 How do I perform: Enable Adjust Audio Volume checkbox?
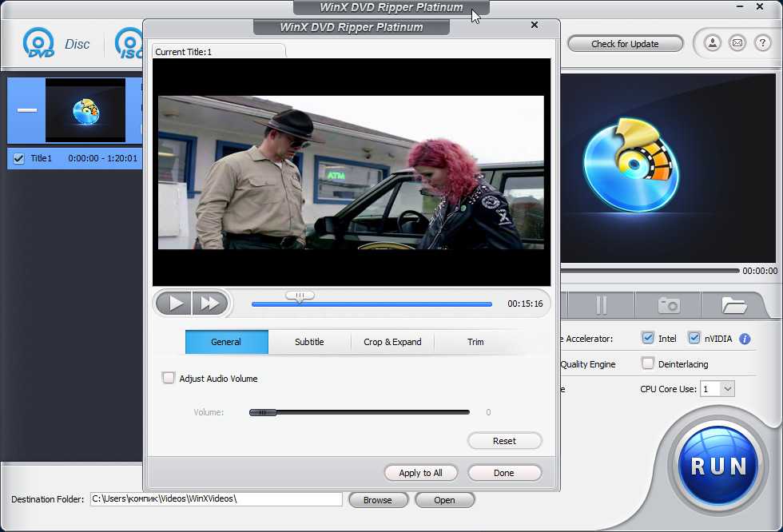point(169,379)
